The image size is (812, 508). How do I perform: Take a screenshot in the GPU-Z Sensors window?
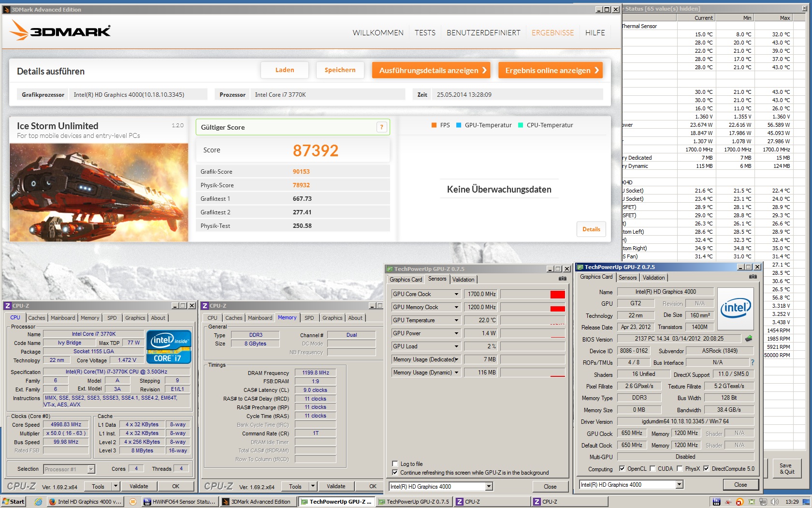[562, 279]
